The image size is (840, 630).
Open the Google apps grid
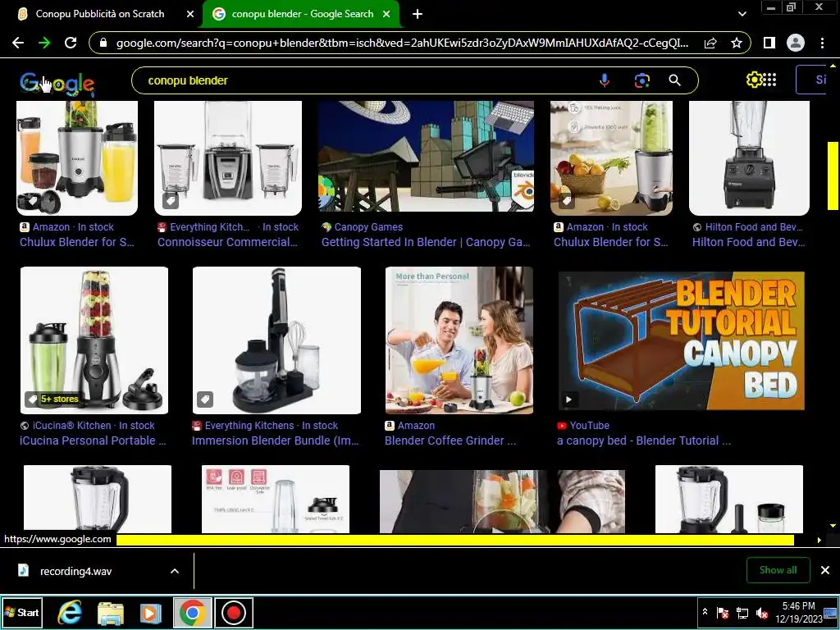coord(769,80)
